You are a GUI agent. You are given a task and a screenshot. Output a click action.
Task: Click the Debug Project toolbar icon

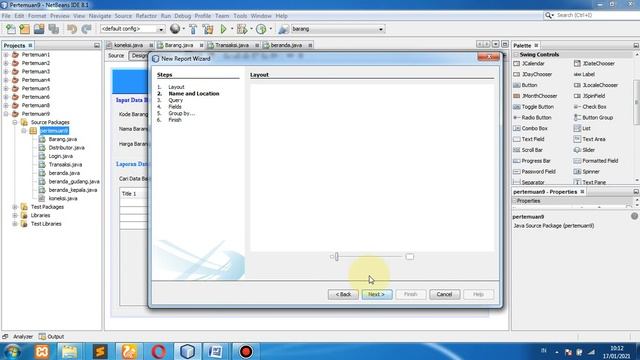coord(242,29)
